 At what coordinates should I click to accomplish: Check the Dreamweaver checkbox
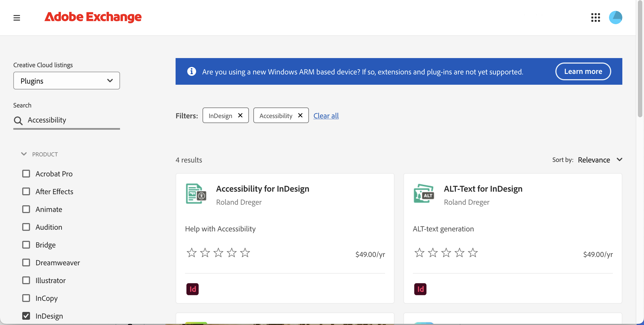(26, 262)
